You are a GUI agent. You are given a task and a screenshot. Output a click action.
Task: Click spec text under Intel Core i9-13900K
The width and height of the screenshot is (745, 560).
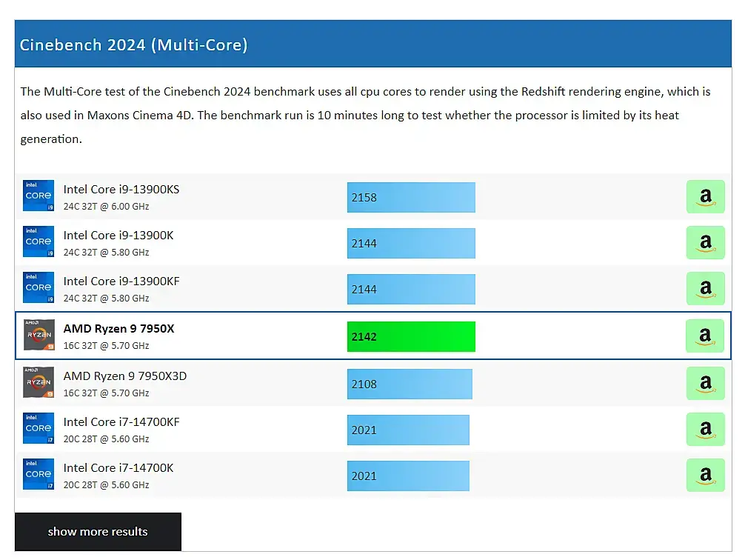(106, 253)
